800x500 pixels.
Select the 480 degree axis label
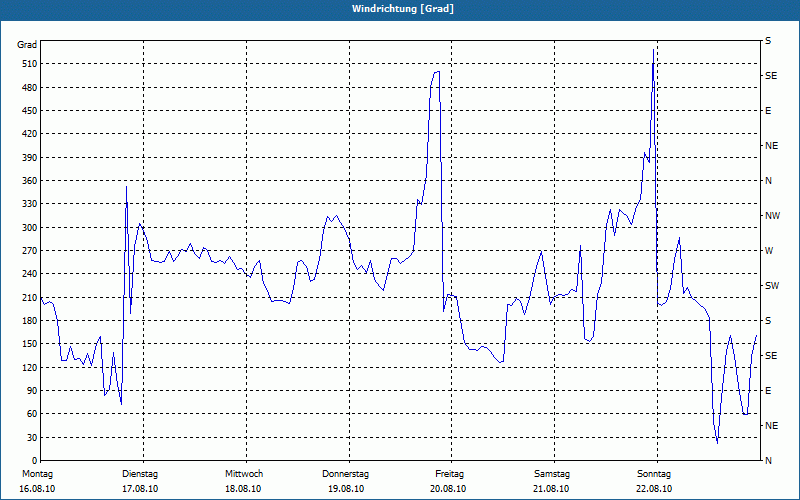point(30,88)
